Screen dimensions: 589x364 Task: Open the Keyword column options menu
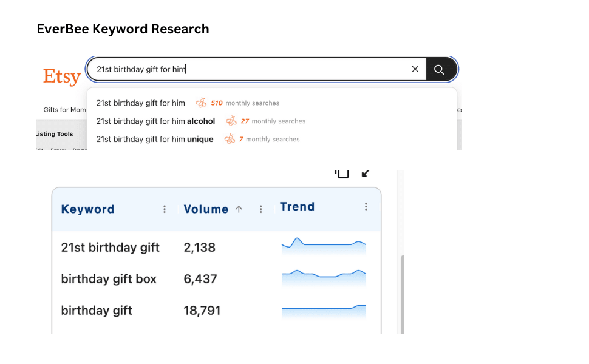click(165, 209)
